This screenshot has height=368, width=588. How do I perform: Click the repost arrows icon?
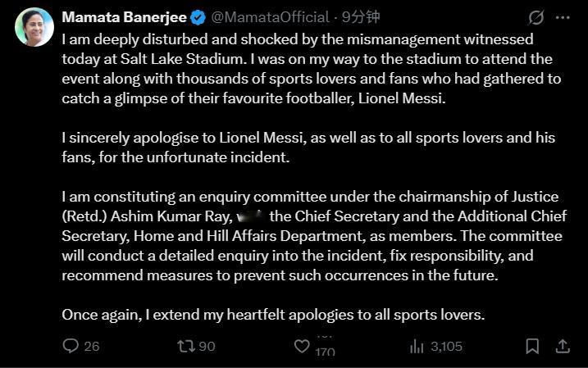[186, 346]
